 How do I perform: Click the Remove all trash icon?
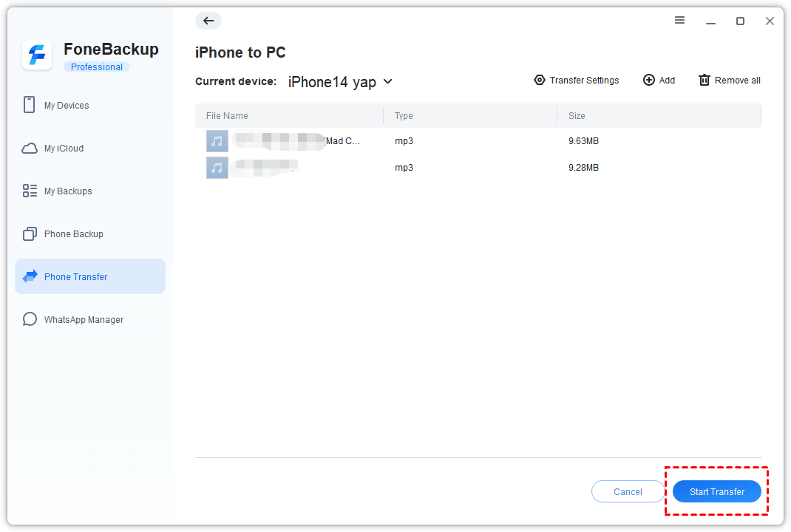pyautogui.click(x=705, y=80)
